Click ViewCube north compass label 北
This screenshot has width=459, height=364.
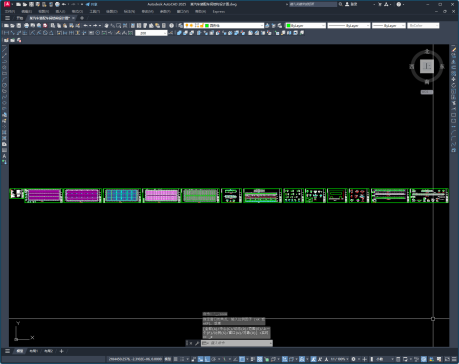(427, 51)
